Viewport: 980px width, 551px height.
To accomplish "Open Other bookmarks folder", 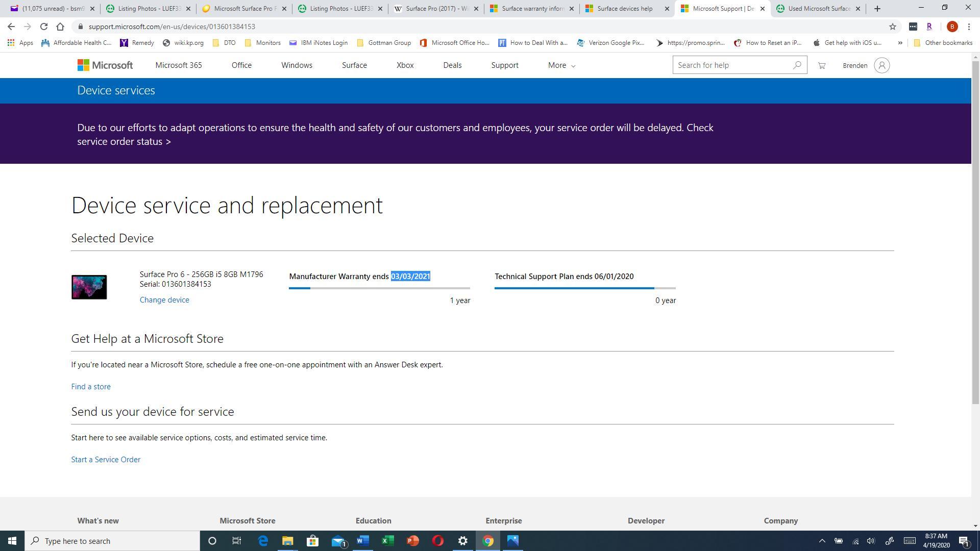I will 943,43.
